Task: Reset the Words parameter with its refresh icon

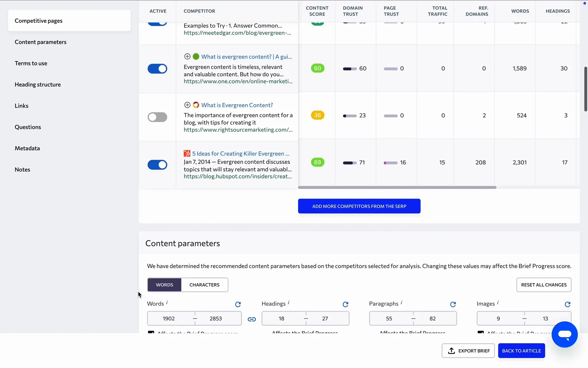Action: click(238, 304)
